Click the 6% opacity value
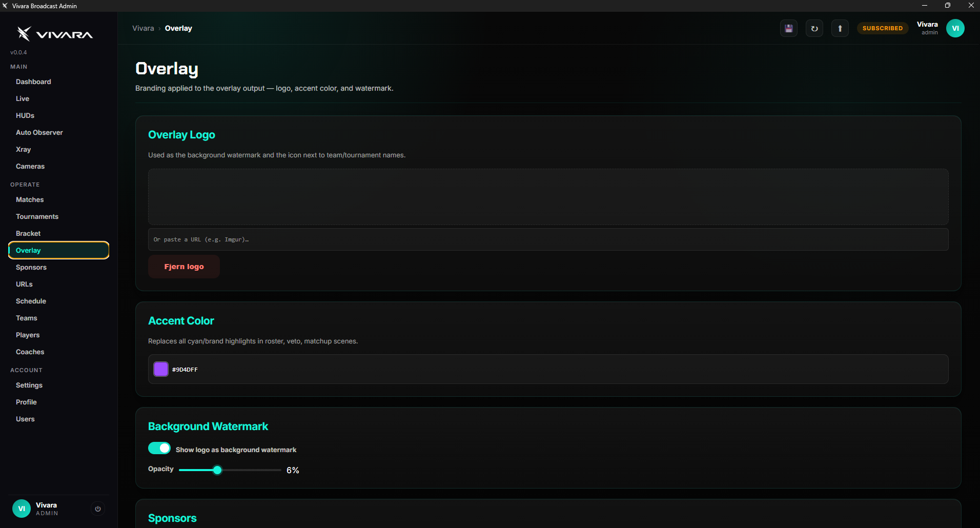980x528 pixels. tap(293, 470)
